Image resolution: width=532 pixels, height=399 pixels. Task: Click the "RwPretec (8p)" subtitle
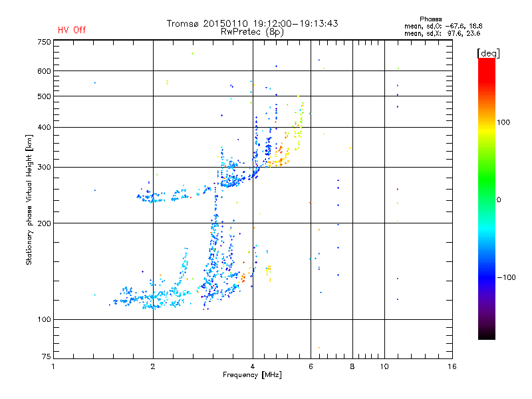point(252,32)
